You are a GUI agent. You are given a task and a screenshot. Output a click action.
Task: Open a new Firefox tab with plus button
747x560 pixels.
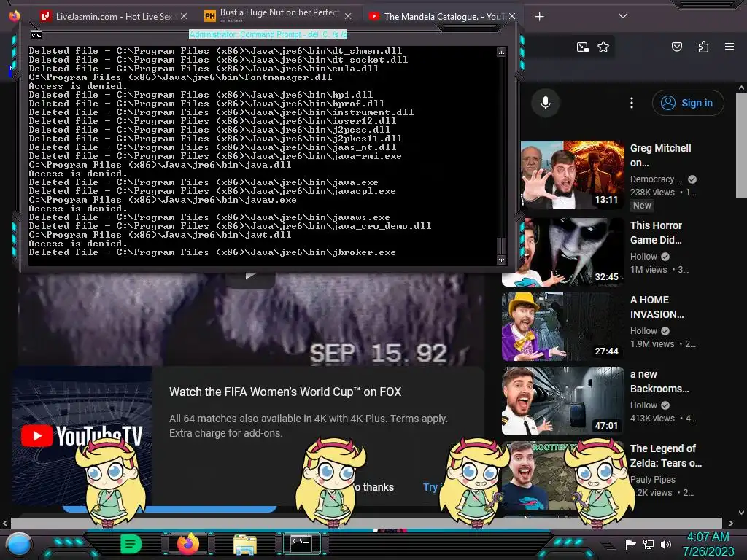click(x=539, y=17)
